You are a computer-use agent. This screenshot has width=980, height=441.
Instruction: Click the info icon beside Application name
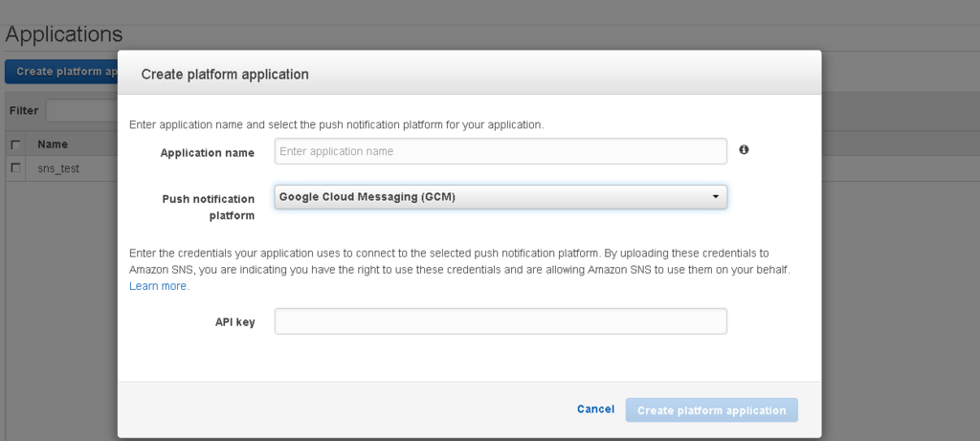(744, 150)
